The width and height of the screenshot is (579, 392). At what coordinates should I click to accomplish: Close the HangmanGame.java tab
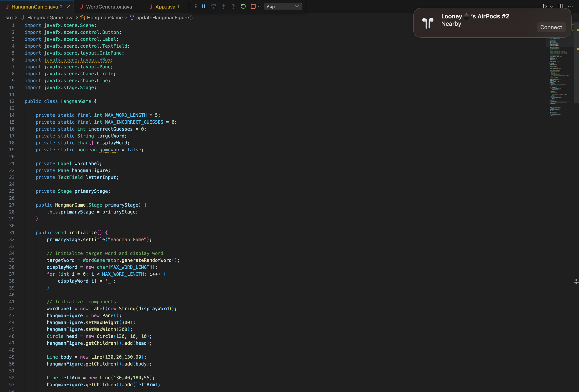point(68,7)
